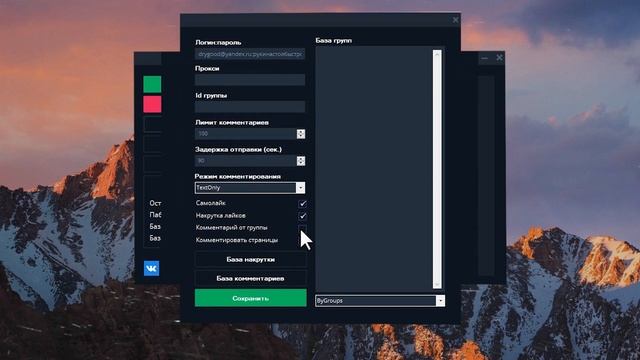Viewport: 640px width, 360px height.
Task: Save settings with green Сохранить button
Action: (250, 298)
